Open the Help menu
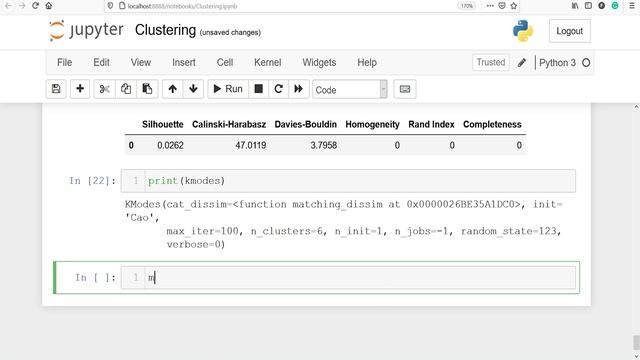Screen dimensions: 640x360 (x=367, y=62)
